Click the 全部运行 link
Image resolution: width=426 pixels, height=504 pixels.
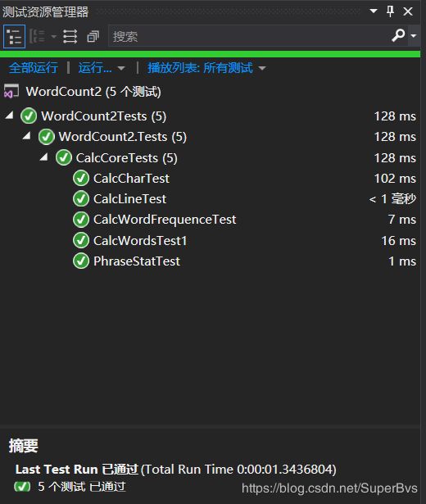34,68
